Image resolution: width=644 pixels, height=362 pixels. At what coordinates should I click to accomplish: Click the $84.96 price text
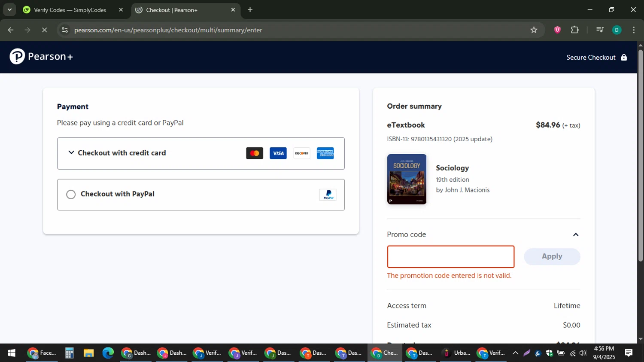point(548,125)
